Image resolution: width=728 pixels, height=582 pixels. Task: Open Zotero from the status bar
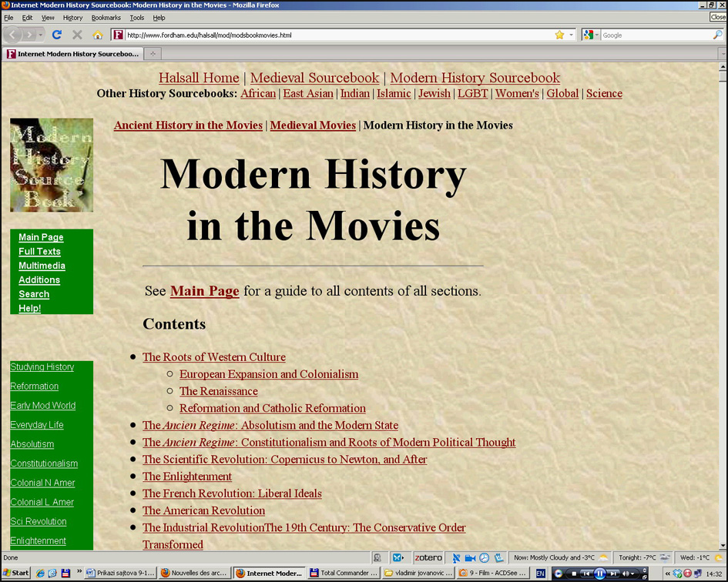coord(428,557)
